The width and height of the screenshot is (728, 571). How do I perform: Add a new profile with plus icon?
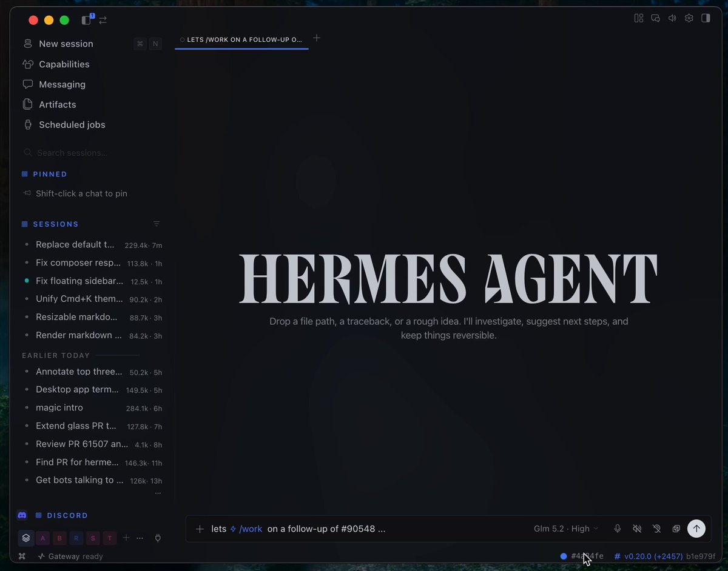pyautogui.click(x=126, y=538)
